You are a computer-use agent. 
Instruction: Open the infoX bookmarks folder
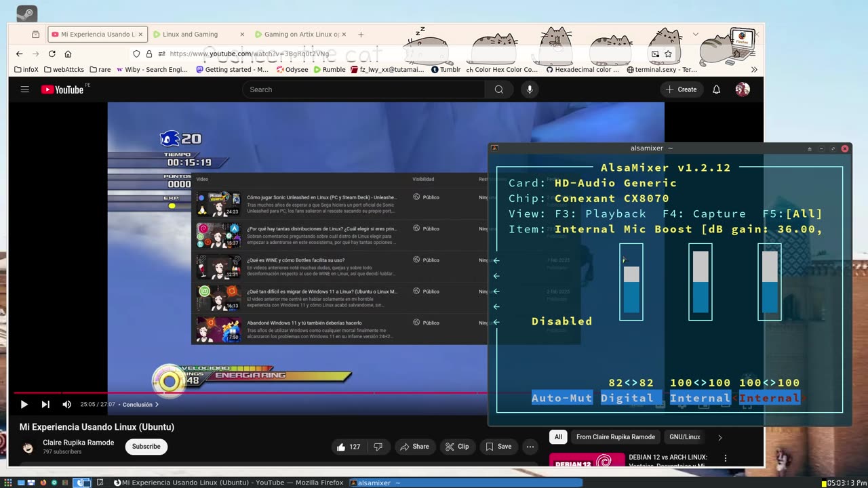(26, 69)
